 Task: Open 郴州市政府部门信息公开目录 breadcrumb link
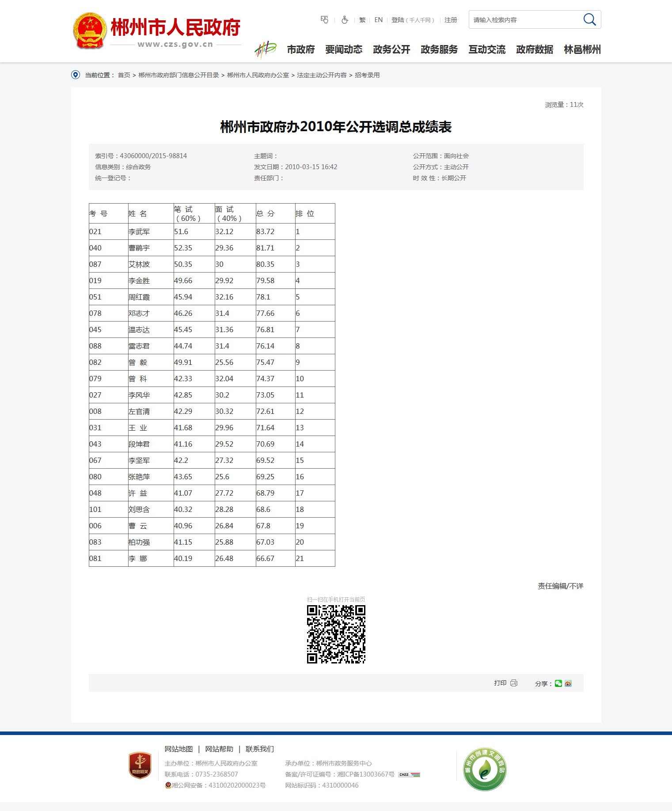[178, 75]
